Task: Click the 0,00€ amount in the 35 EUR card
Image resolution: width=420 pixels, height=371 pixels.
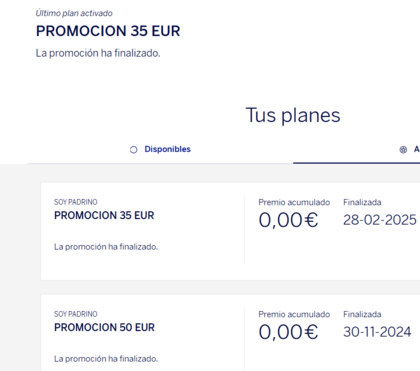Action: [x=288, y=220]
